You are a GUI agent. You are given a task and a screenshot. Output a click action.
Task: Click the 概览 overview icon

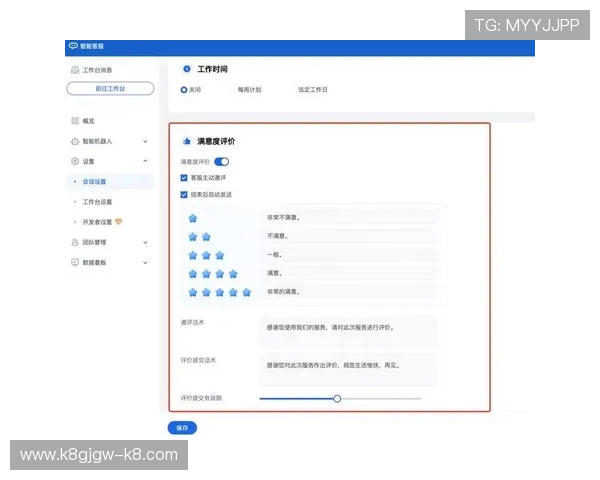(75, 121)
